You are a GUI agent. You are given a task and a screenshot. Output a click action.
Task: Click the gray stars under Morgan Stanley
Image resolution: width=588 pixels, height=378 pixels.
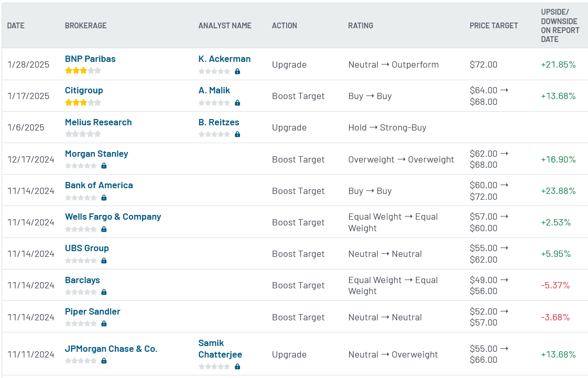(x=81, y=166)
